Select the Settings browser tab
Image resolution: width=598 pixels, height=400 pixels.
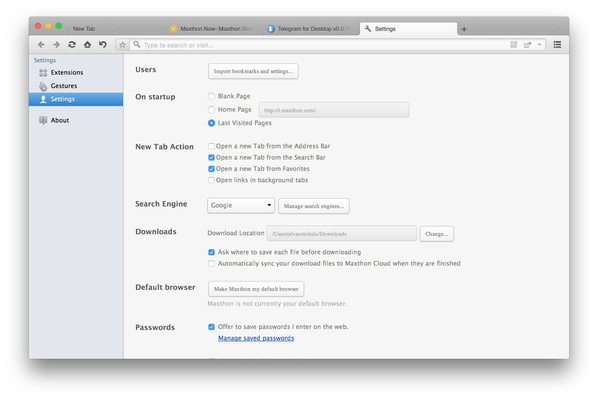[408, 29]
